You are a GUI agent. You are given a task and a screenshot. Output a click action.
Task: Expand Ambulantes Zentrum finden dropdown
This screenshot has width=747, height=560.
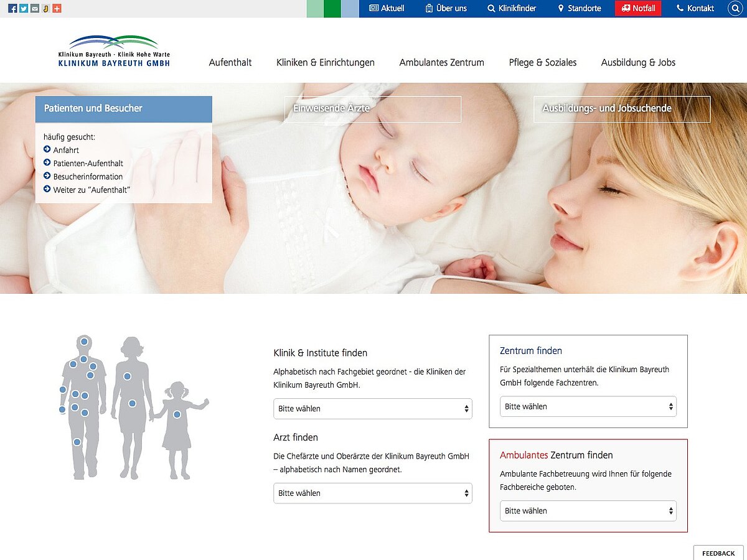coord(588,511)
